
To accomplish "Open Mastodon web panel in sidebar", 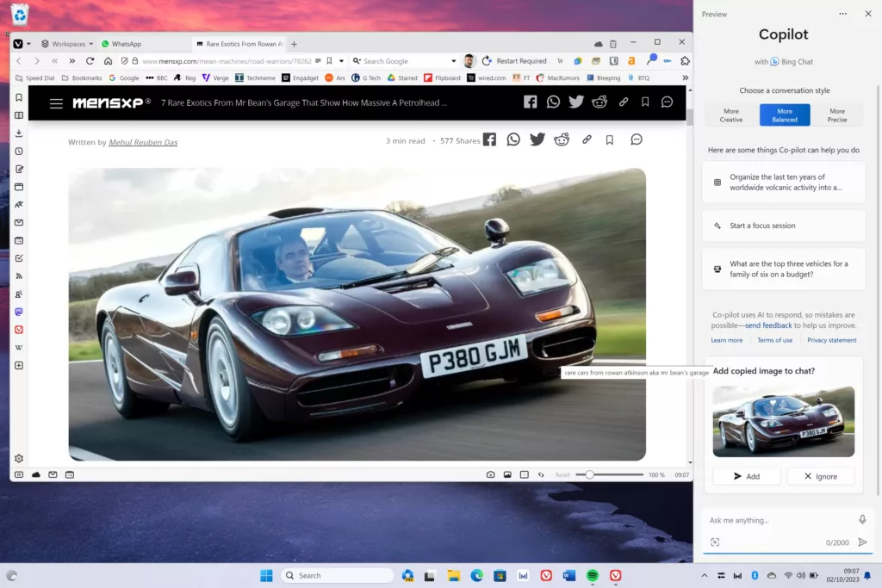I will point(19,312).
